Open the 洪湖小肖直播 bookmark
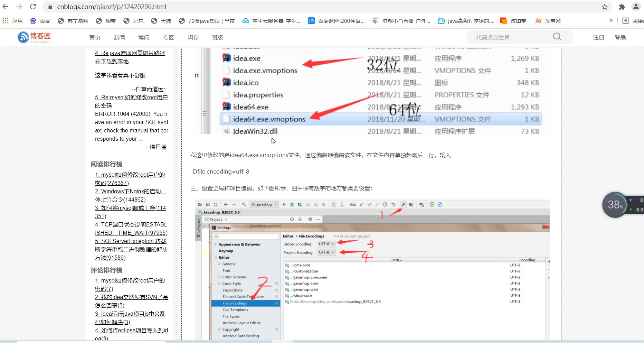 tap(401, 21)
